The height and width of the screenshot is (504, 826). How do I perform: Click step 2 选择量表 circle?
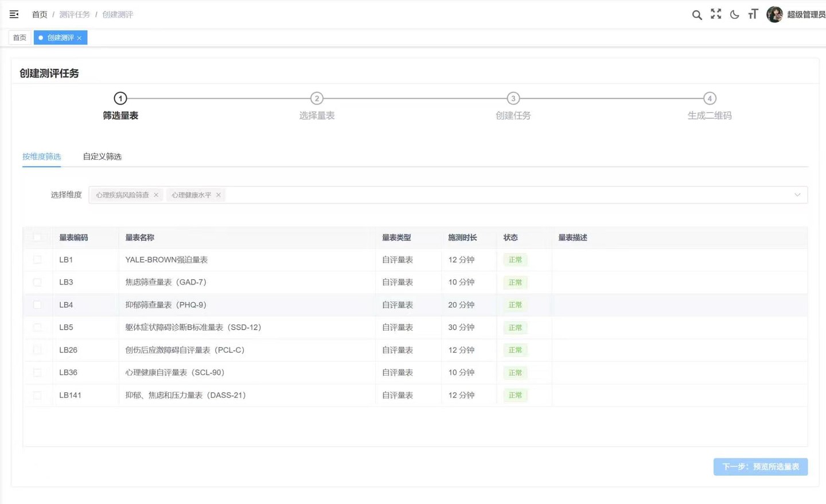pos(317,99)
